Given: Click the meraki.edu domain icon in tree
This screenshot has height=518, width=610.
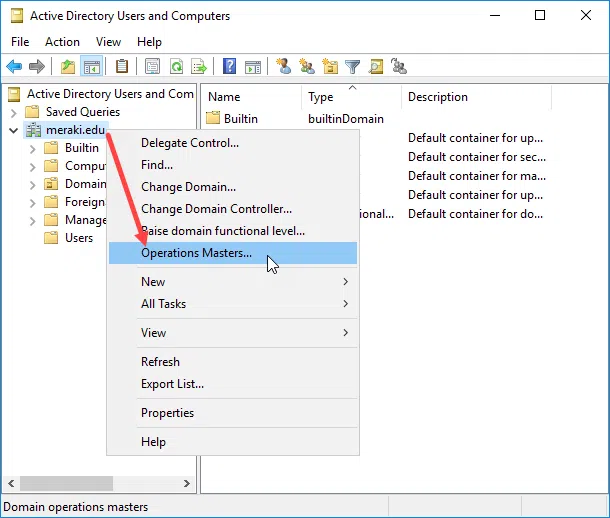Looking at the screenshot, I should [33, 130].
